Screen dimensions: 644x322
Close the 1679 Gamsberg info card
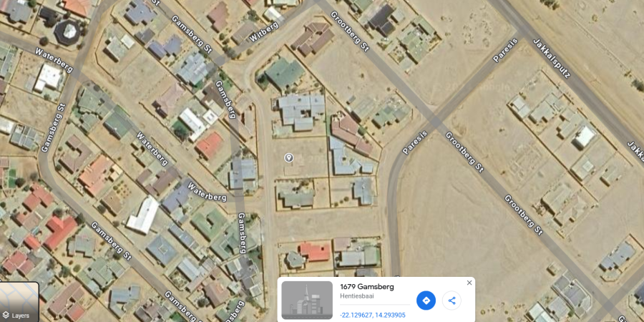click(469, 283)
